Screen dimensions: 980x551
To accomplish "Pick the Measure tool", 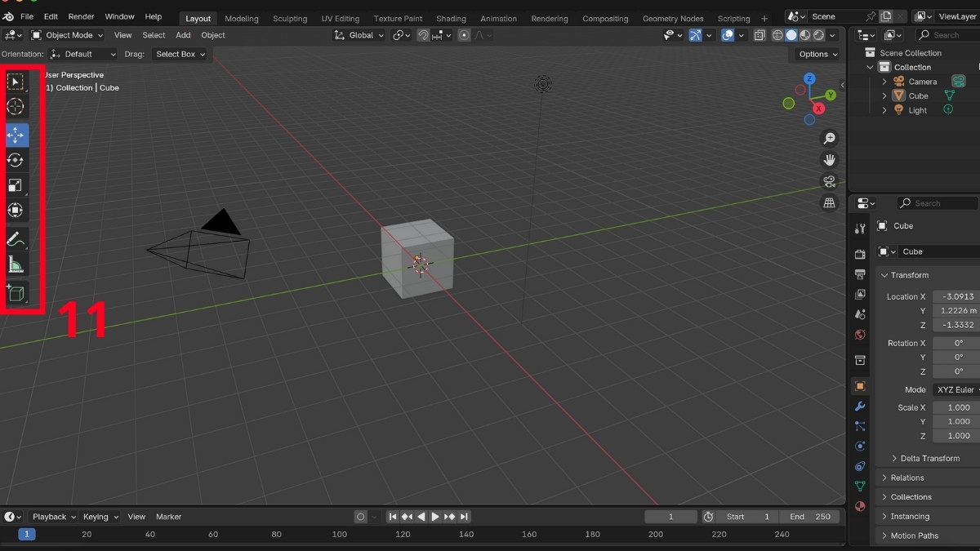I will pyautogui.click(x=16, y=264).
